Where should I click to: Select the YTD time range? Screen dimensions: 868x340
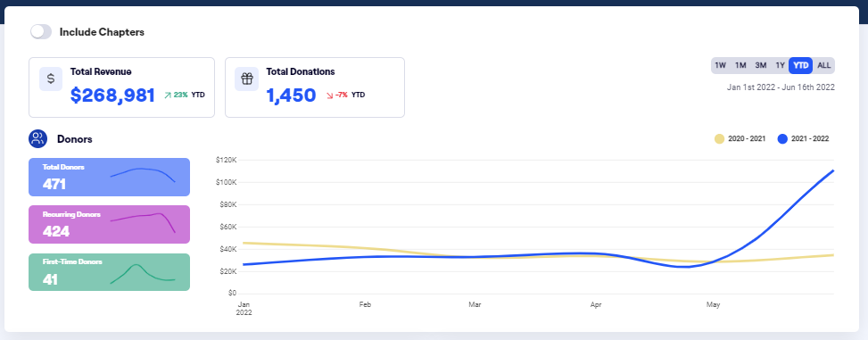(x=801, y=65)
